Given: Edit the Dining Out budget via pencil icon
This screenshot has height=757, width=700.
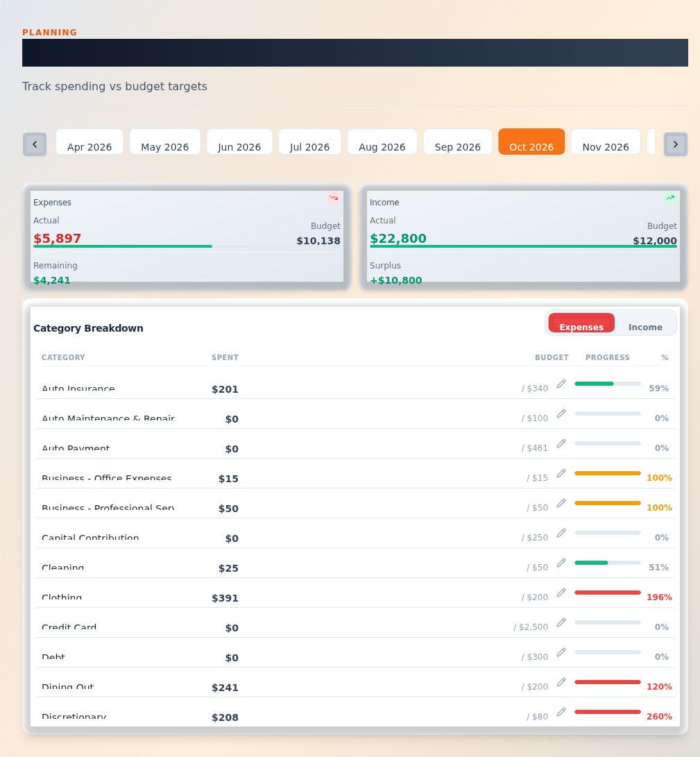Looking at the screenshot, I should 561,682.
